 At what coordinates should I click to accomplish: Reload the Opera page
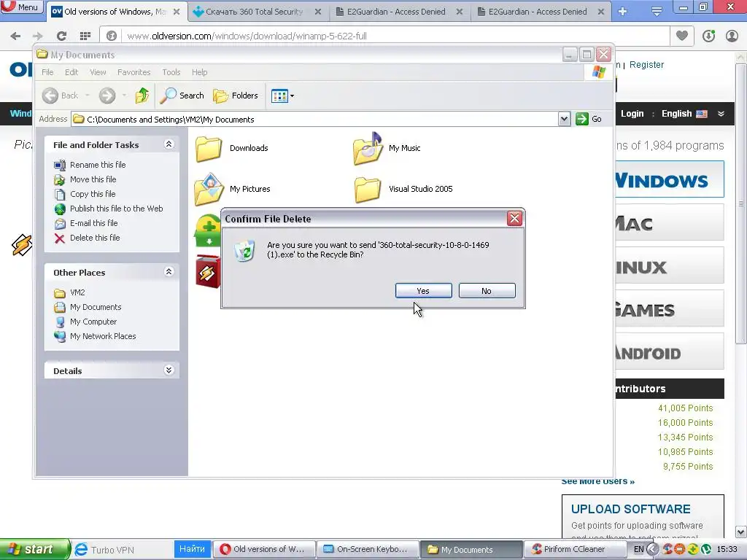tap(61, 36)
